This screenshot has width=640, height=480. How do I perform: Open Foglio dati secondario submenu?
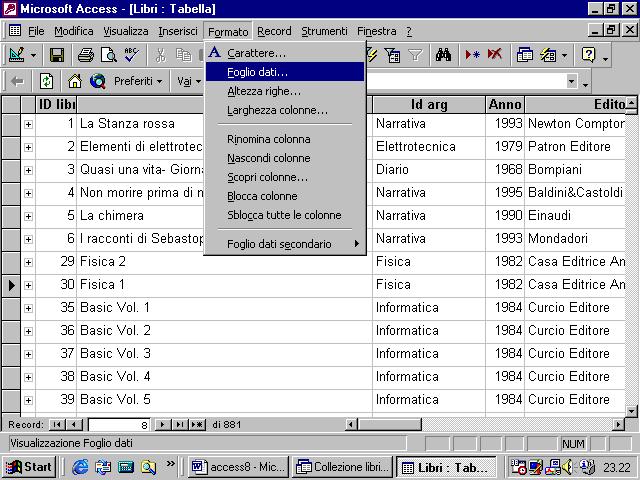(x=285, y=244)
